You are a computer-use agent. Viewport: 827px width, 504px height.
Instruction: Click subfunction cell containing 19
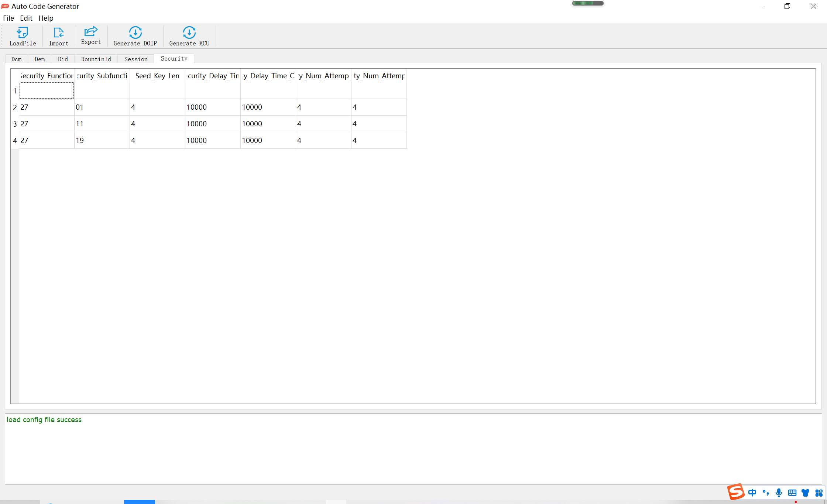tap(102, 140)
